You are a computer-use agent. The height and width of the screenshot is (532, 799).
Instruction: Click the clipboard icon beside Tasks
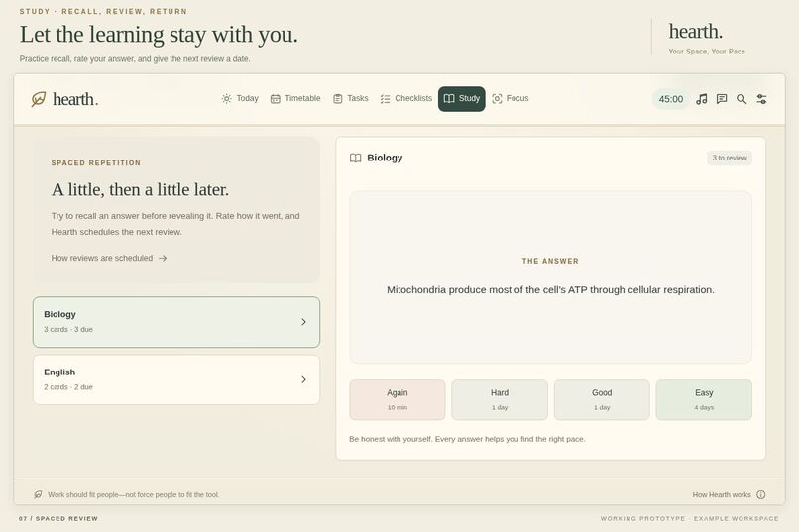click(338, 99)
